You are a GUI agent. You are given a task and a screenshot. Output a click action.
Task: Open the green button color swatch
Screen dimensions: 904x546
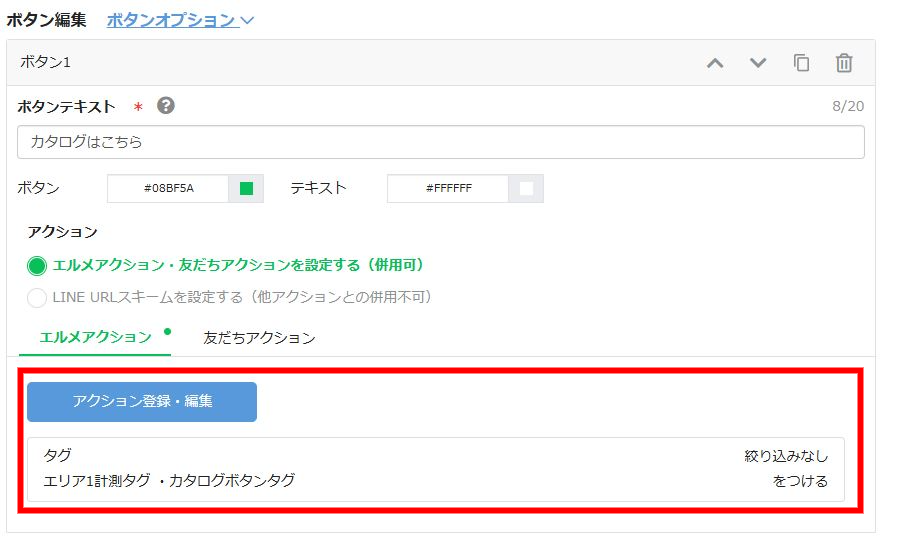click(x=246, y=188)
